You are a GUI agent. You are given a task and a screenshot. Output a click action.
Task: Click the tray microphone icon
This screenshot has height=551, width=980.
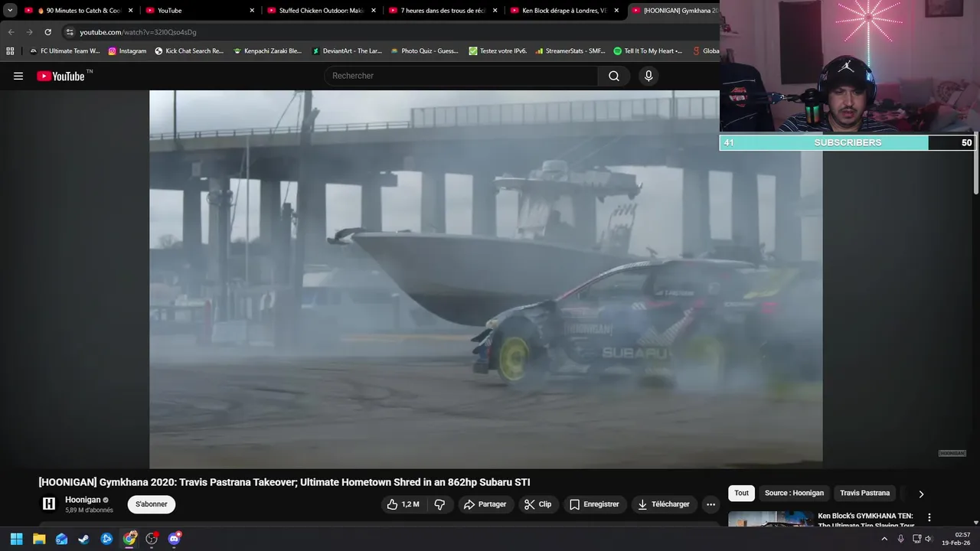click(900, 539)
